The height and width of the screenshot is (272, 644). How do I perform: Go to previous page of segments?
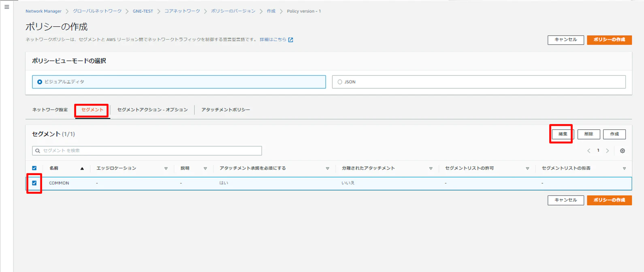589,151
